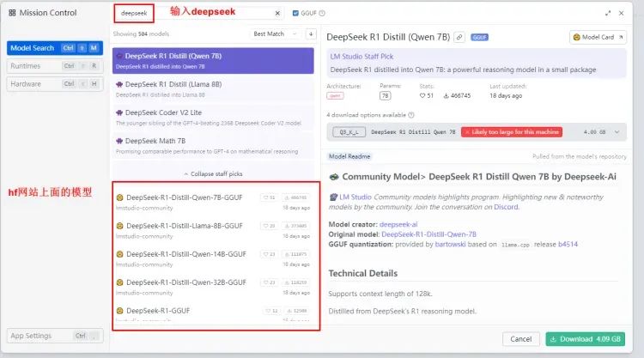Click the qwen architecture tag

tap(335, 95)
